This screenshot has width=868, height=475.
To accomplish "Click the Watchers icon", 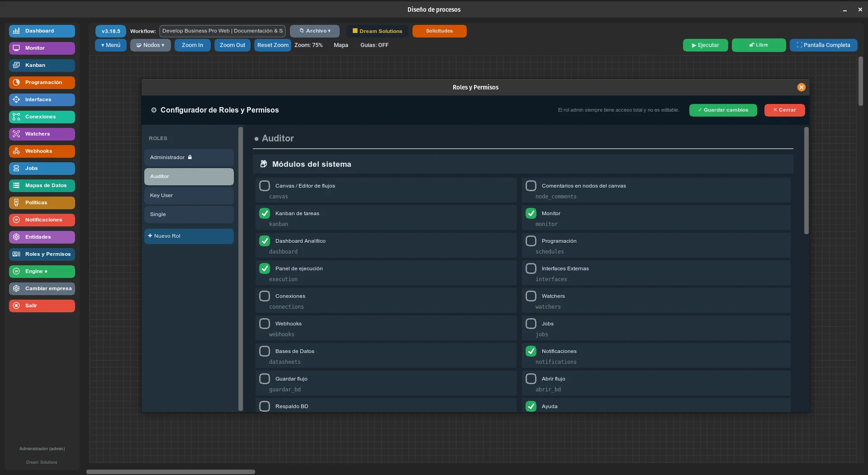I will tap(16, 134).
